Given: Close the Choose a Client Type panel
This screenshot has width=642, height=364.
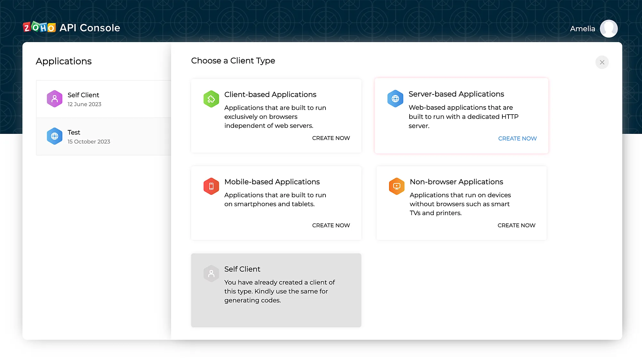Looking at the screenshot, I should point(602,62).
